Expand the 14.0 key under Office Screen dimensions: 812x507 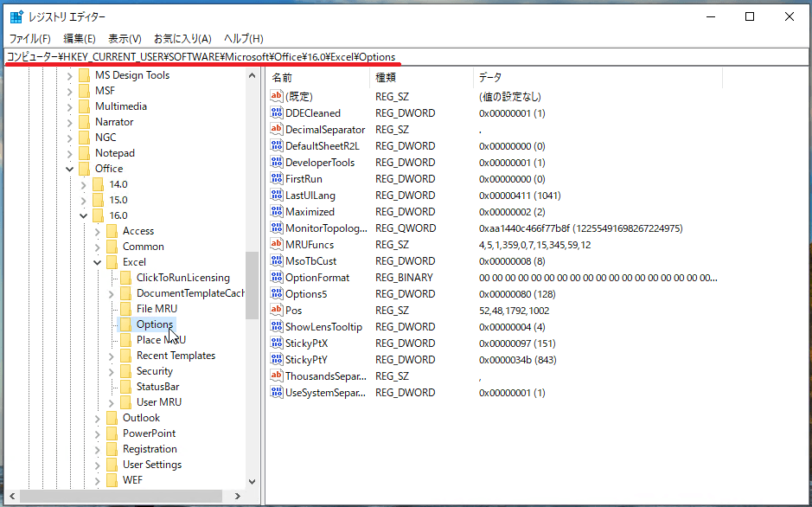(84, 184)
